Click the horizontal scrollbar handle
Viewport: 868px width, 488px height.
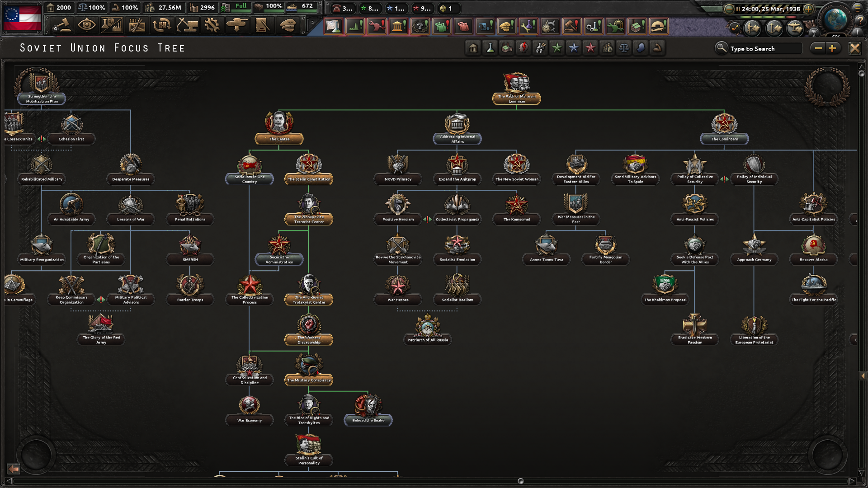[x=520, y=481]
